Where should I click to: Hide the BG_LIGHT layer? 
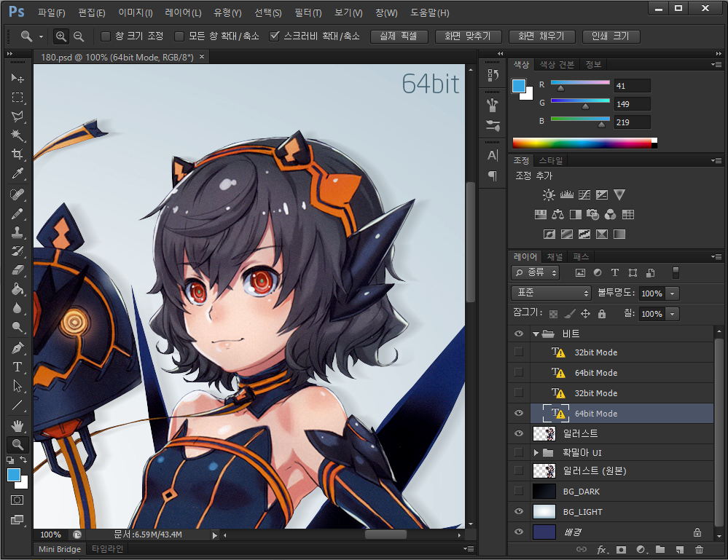coord(519,511)
